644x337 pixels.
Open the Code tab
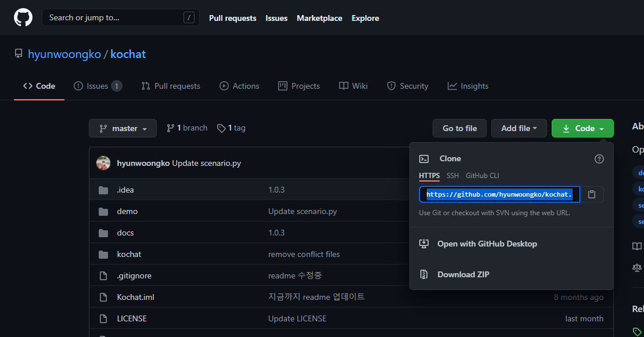coord(39,86)
